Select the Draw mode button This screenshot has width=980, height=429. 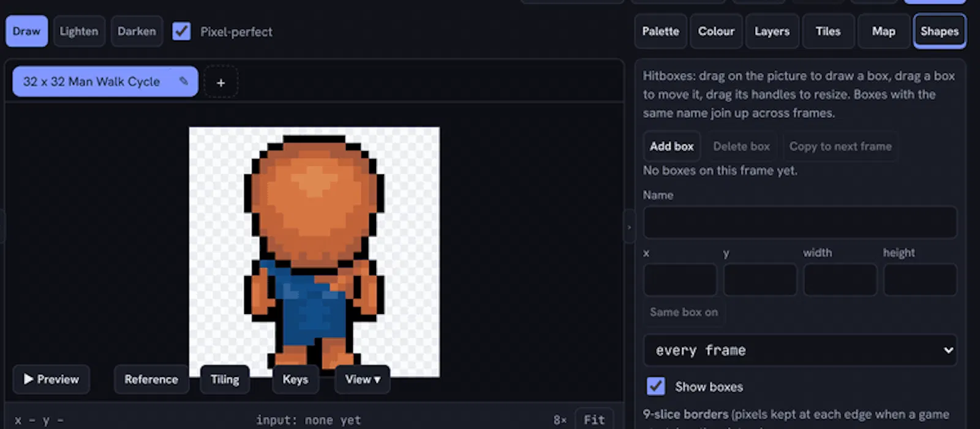pos(26,31)
